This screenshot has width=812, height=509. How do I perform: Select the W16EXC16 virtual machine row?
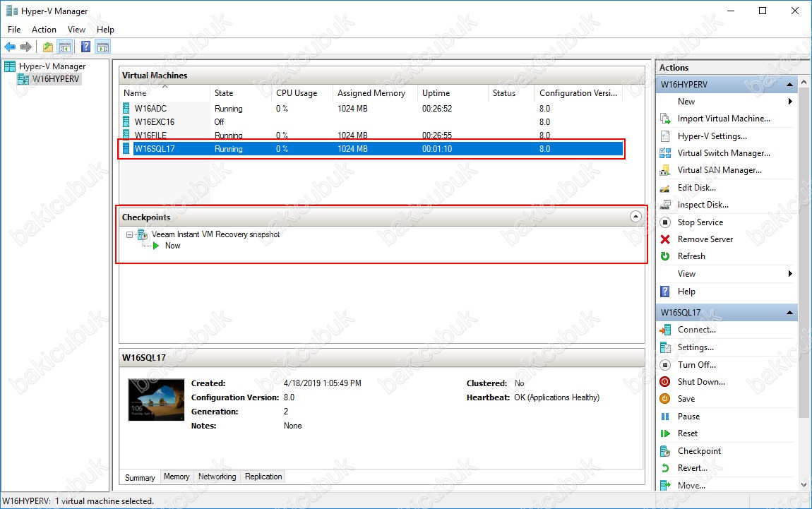pyautogui.click(x=154, y=122)
